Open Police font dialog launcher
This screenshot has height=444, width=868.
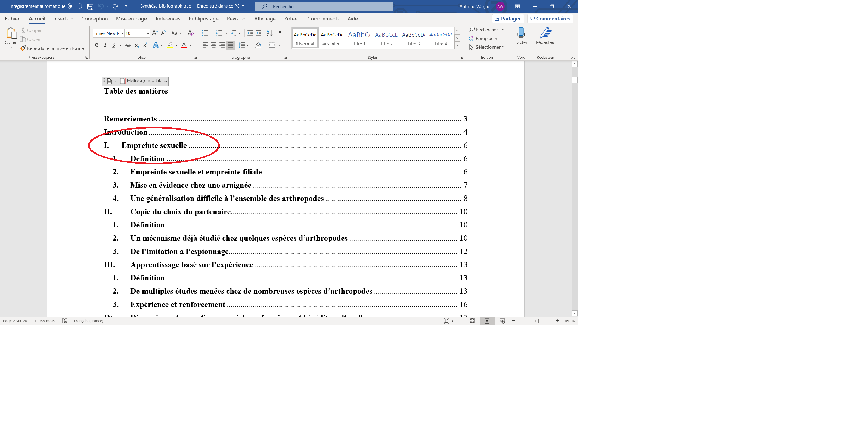click(195, 57)
